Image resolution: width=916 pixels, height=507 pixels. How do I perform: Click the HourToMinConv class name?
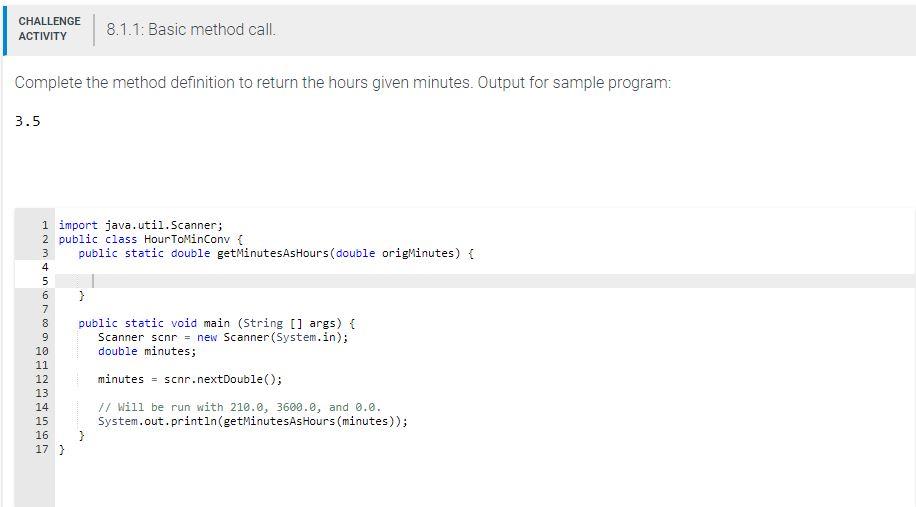pos(187,239)
